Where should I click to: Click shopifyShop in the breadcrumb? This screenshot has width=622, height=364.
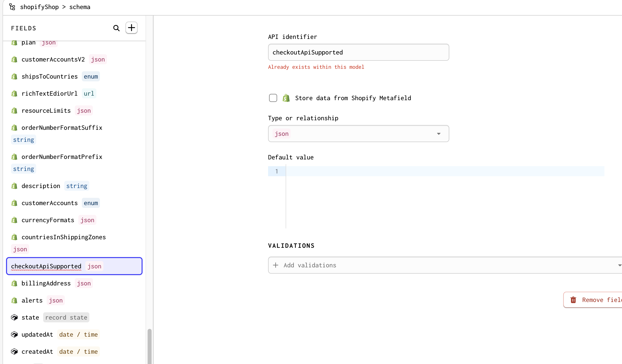click(x=39, y=7)
